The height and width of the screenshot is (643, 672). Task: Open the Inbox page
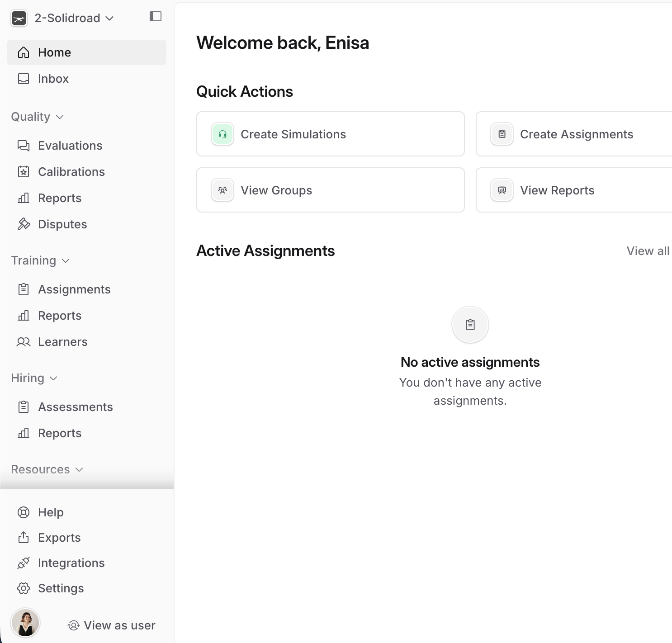coord(87,79)
